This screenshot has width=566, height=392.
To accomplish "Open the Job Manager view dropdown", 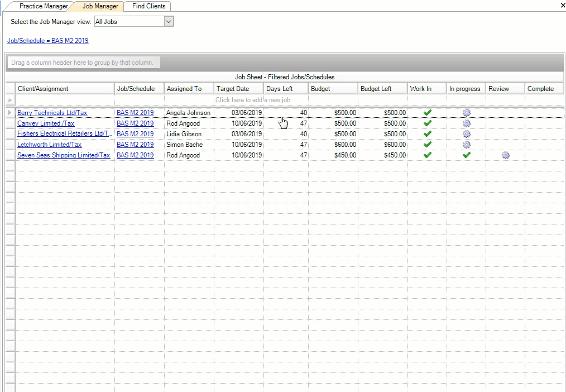I will click(x=169, y=22).
